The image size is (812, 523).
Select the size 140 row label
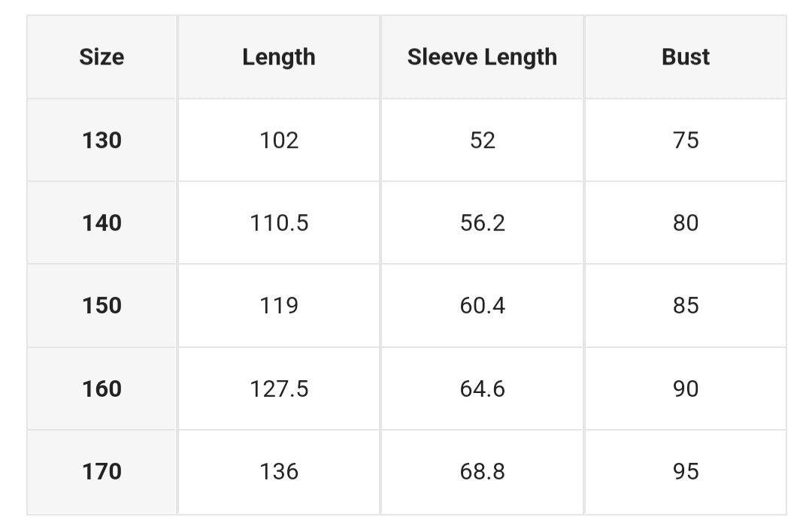tap(101, 223)
